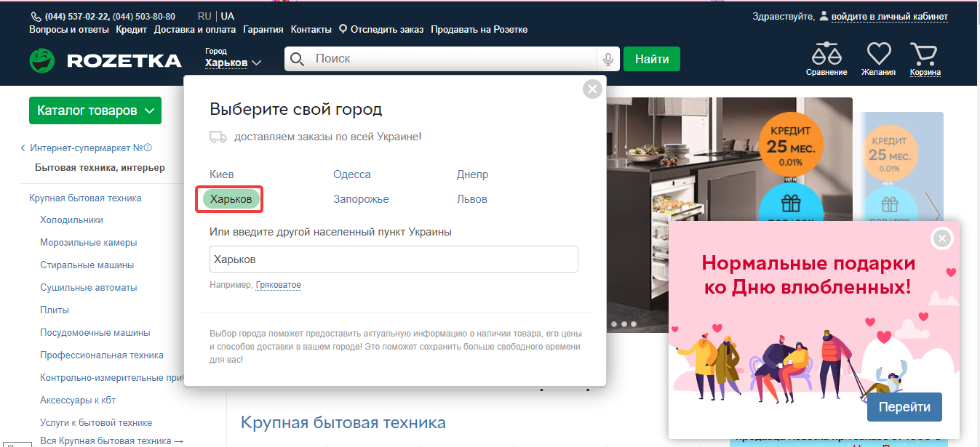
Task: Click Бытовая техника, интерьер heading
Action: pyautogui.click(x=100, y=167)
